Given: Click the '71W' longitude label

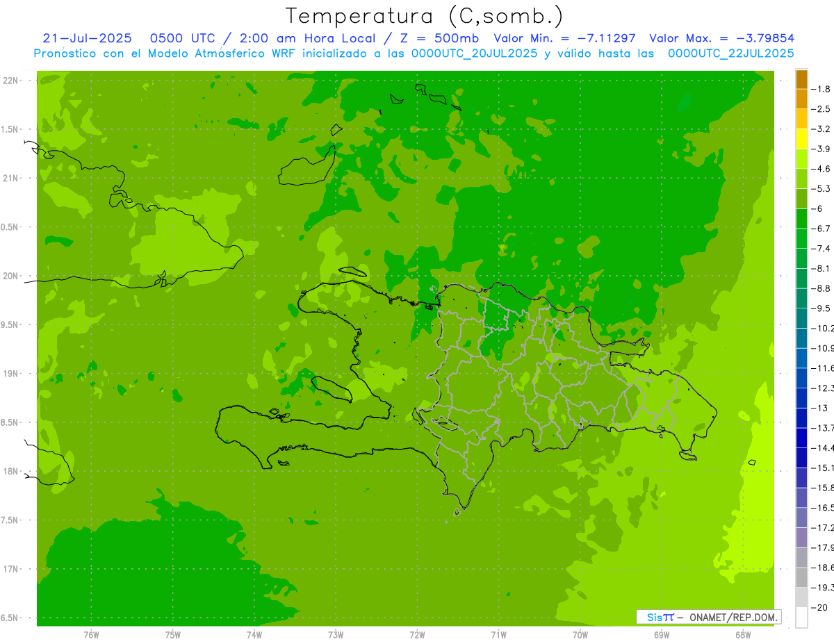Looking at the screenshot, I should tap(498, 635).
